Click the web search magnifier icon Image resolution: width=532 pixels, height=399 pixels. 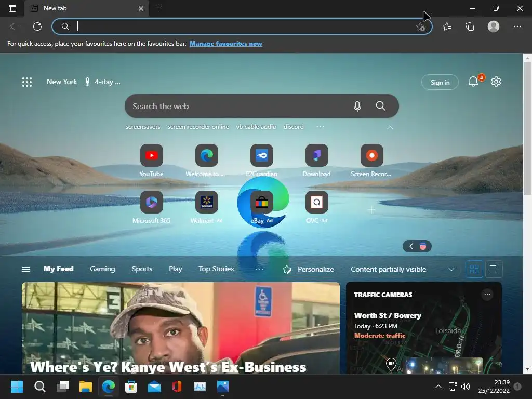(x=381, y=106)
